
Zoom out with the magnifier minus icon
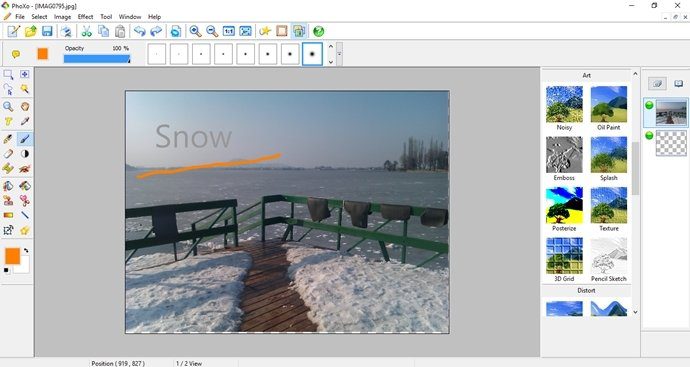click(x=212, y=31)
